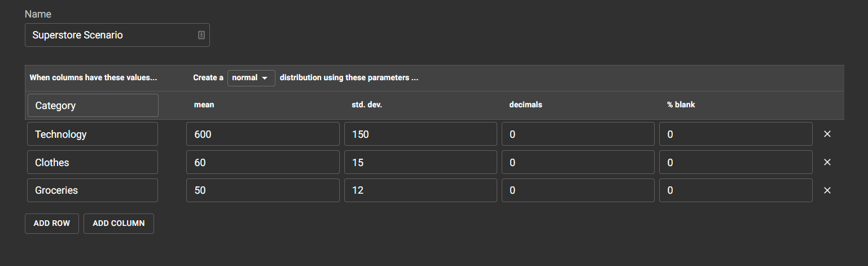The width and height of the screenshot is (868, 266).
Task: Click the Category column header field
Action: tap(93, 106)
